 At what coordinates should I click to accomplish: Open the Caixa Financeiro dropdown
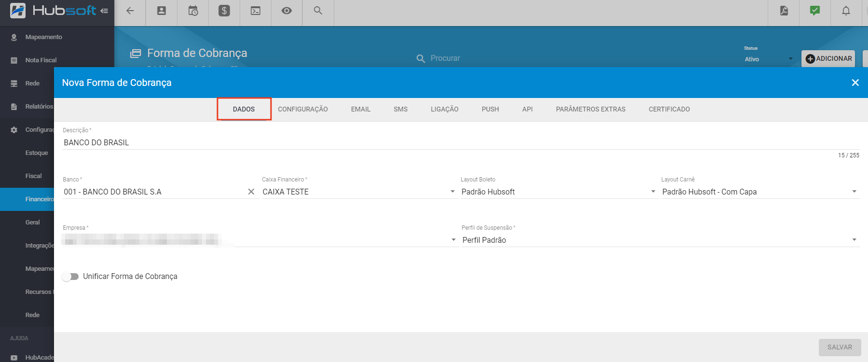[x=360, y=192]
